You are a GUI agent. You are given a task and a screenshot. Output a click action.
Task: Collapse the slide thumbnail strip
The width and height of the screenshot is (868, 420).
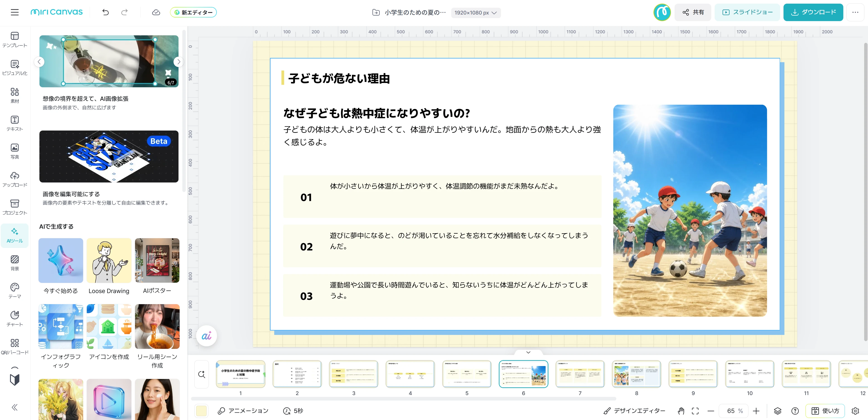(528, 352)
